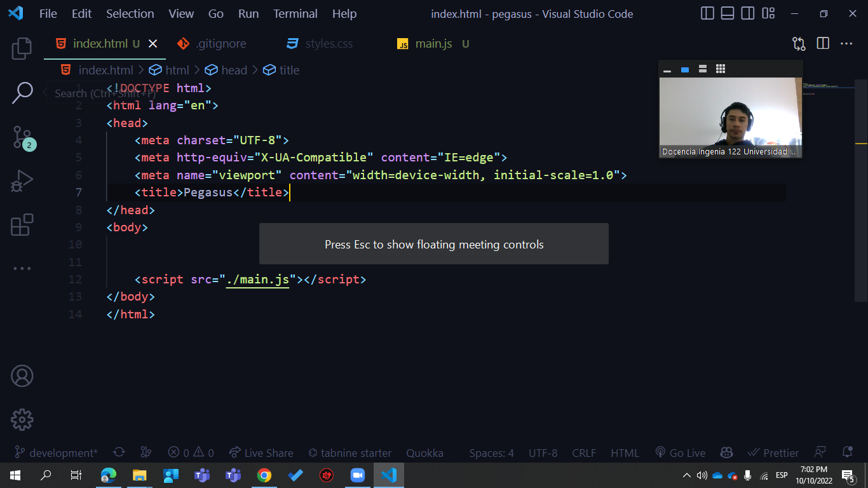868x488 pixels.
Task: Start a Live Share collaboration session
Action: click(x=261, y=452)
